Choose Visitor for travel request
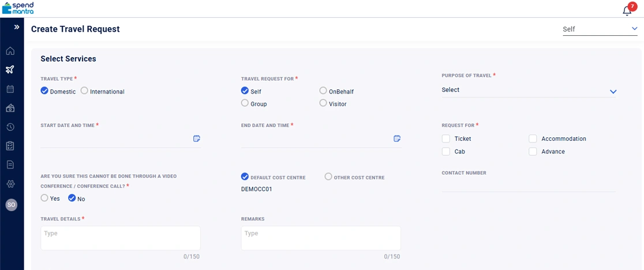 tap(323, 103)
